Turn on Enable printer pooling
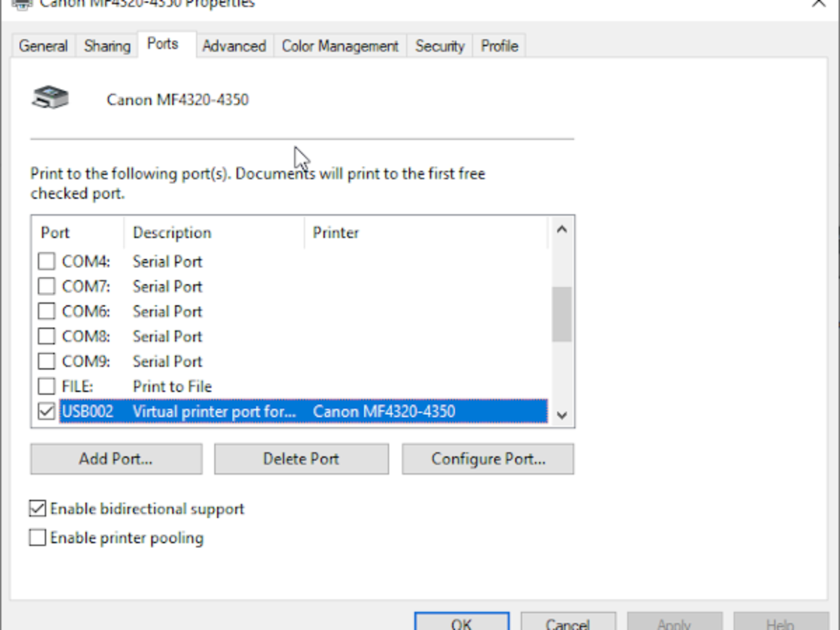The width and height of the screenshot is (840, 630). click(38, 538)
